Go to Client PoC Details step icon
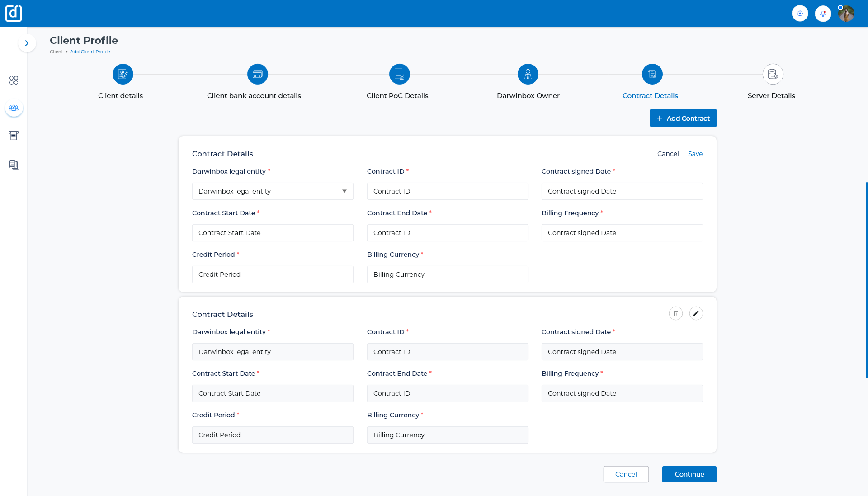Screen dimensions: 868x496 pos(400,74)
